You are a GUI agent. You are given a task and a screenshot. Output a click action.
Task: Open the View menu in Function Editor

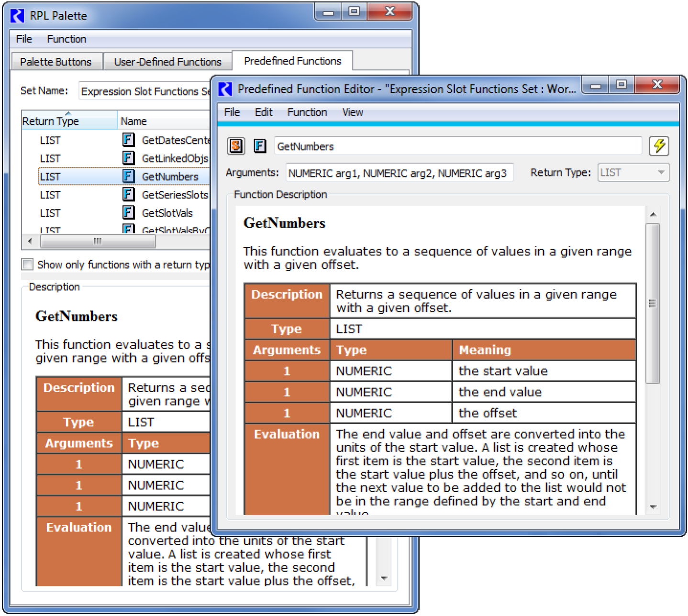tap(352, 112)
